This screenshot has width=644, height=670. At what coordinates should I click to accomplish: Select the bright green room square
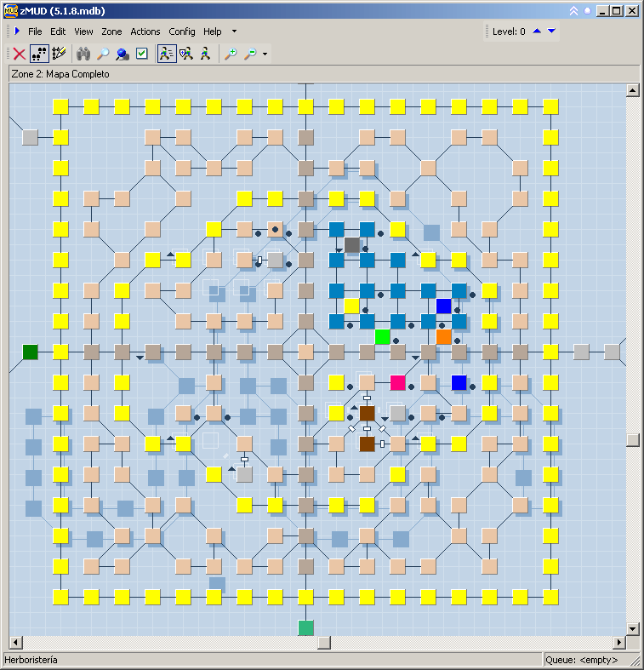tap(383, 336)
